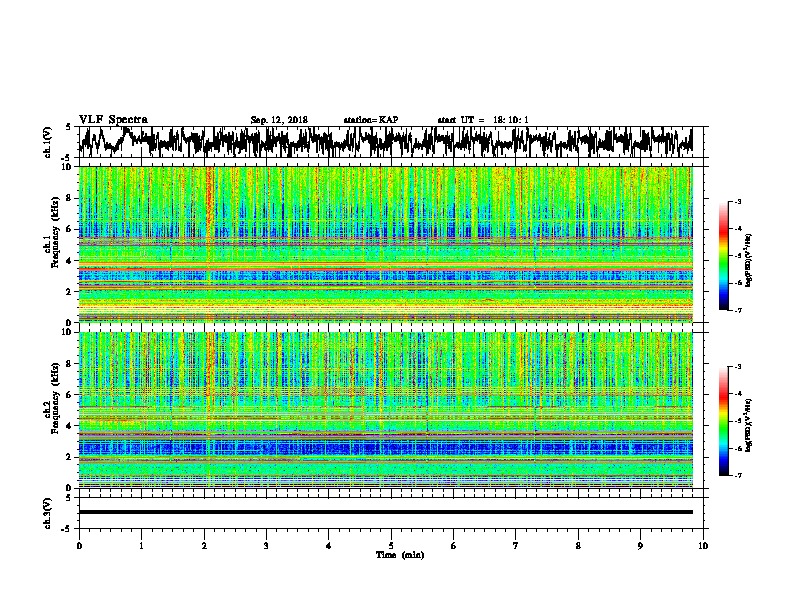Click the "Time (min)" x-axis label

point(400,555)
